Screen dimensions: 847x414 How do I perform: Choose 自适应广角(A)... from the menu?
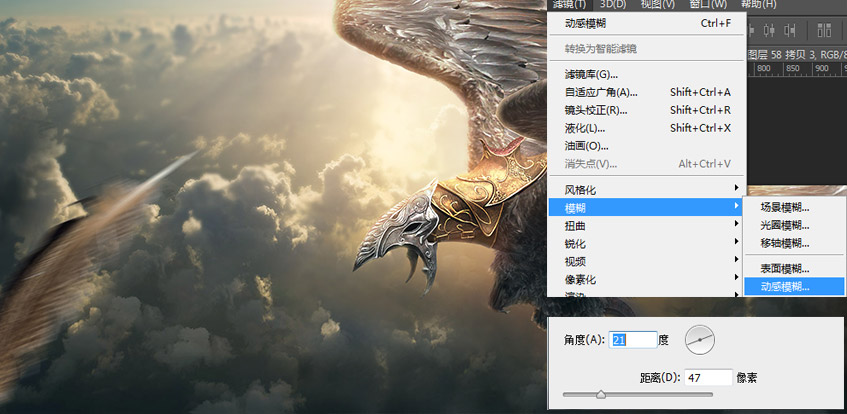point(647,92)
